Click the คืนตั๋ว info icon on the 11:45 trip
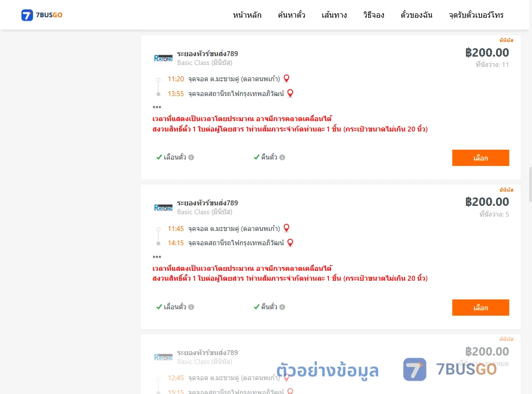This screenshot has height=394, width=532. click(x=282, y=307)
